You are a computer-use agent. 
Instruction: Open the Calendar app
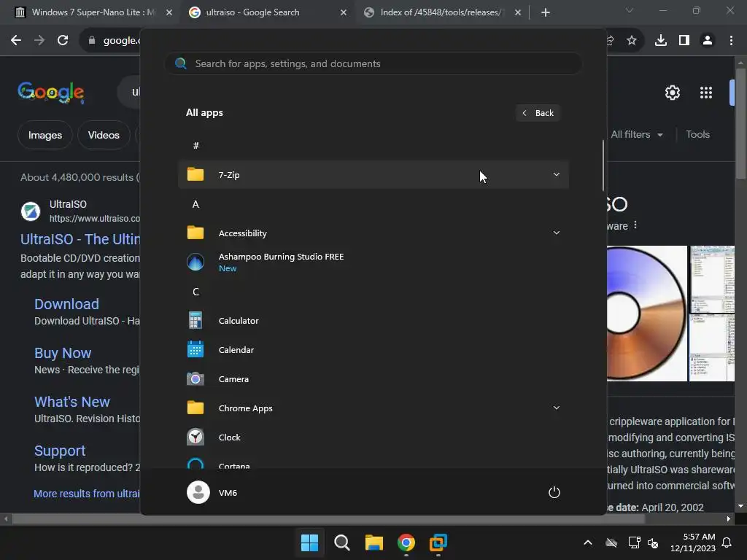[373, 349]
